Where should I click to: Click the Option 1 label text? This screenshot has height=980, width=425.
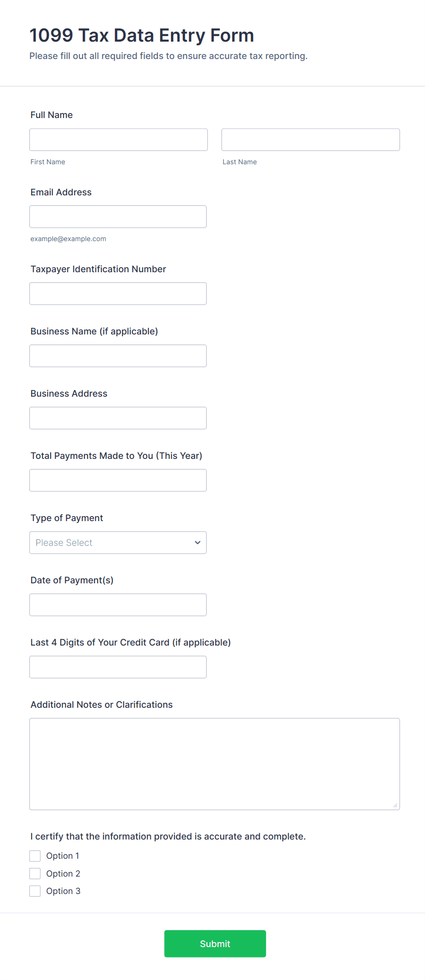click(63, 856)
